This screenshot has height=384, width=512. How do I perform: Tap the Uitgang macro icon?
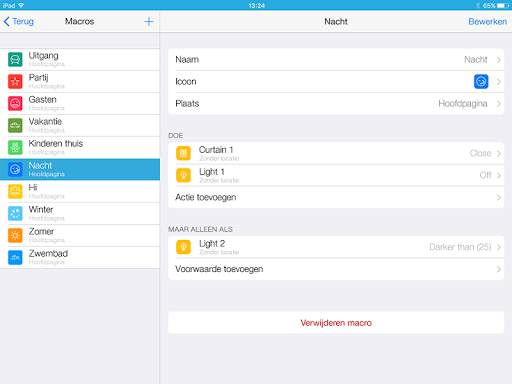point(15,59)
